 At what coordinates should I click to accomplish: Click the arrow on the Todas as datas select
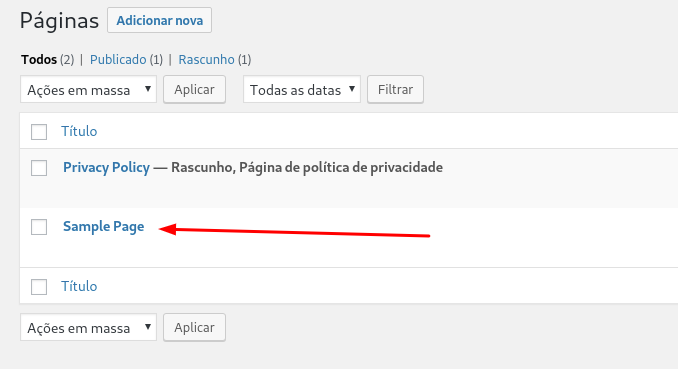[x=352, y=89]
